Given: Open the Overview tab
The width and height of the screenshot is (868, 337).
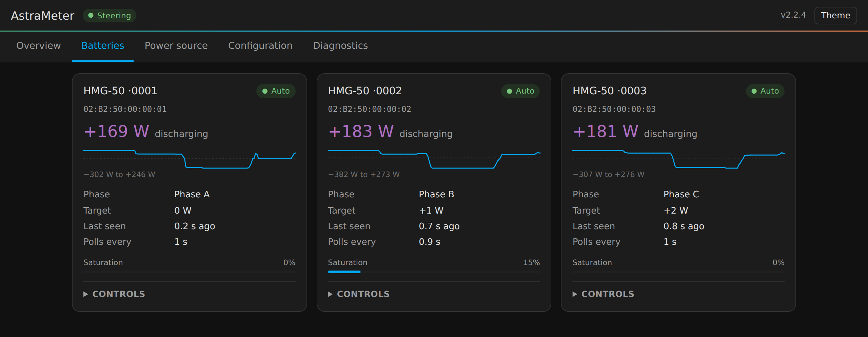Looking at the screenshot, I should [39, 45].
